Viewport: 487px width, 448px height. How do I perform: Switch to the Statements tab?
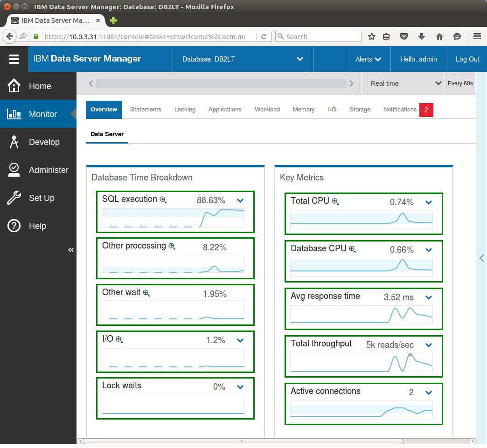click(x=146, y=109)
